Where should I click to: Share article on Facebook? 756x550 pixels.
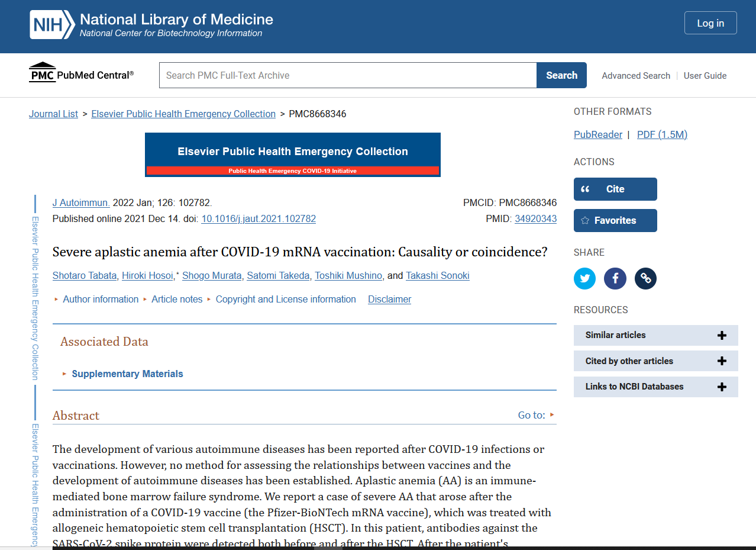(x=615, y=278)
